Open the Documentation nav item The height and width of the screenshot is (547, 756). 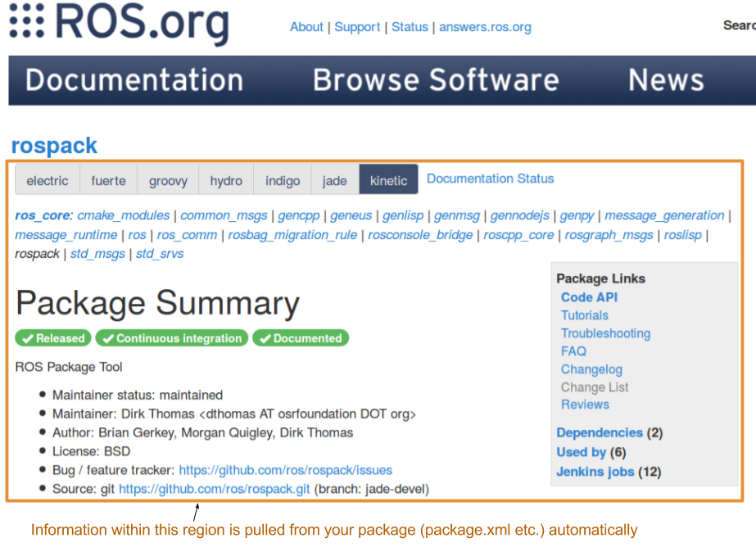point(134,80)
